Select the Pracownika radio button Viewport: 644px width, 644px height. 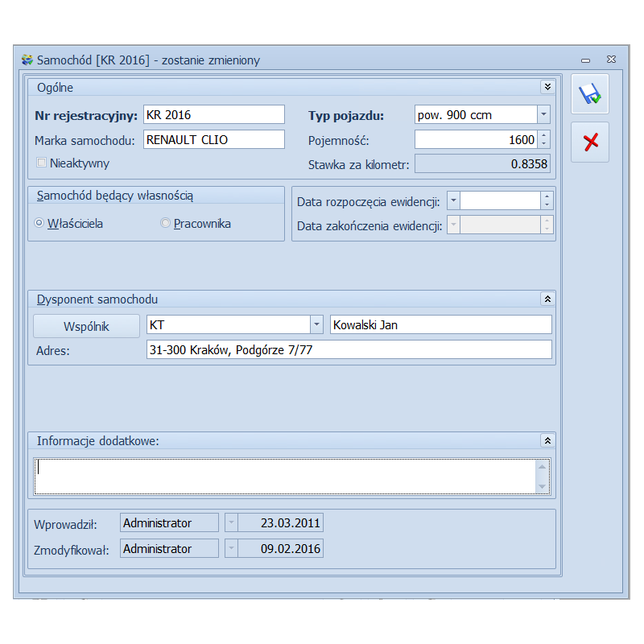(166, 224)
